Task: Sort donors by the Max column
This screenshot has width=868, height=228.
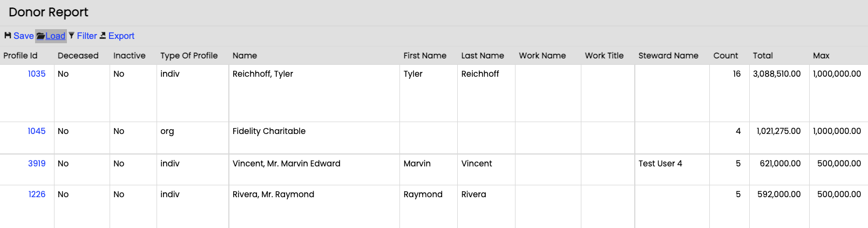Action: [821, 55]
